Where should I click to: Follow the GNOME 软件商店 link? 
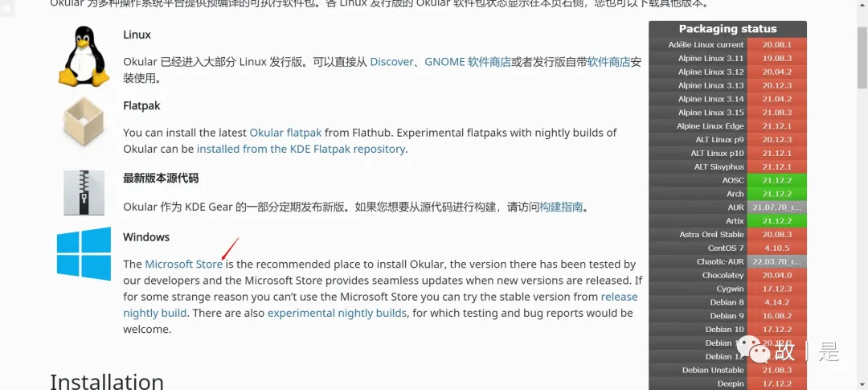click(468, 62)
